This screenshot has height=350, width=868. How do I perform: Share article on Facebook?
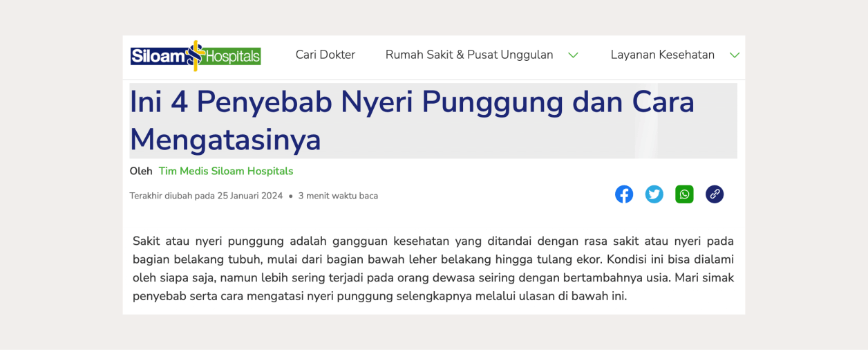point(624,194)
